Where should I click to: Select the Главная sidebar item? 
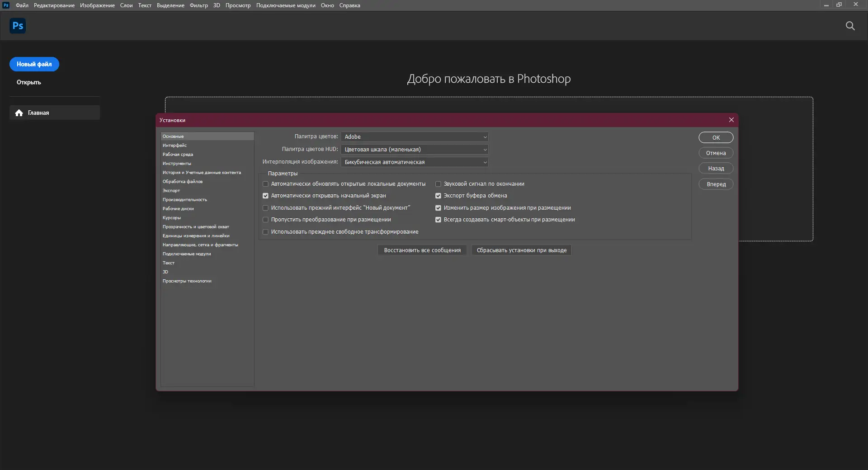[x=55, y=113]
